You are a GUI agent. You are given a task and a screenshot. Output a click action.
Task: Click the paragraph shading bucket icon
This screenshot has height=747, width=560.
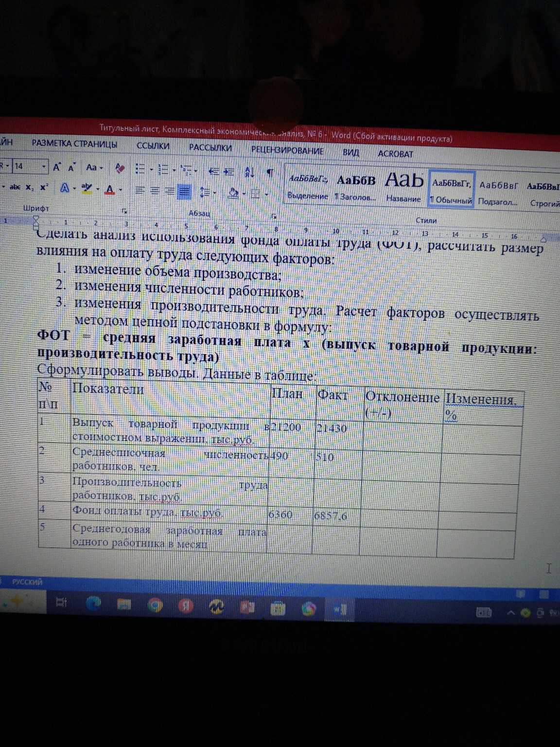[233, 191]
